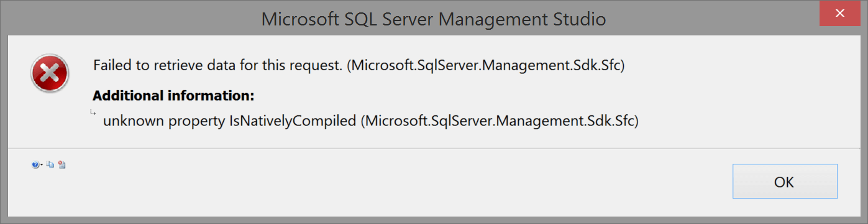868x224 pixels.
Task: Open the Help dropdown arrow
Action: (x=42, y=164)
